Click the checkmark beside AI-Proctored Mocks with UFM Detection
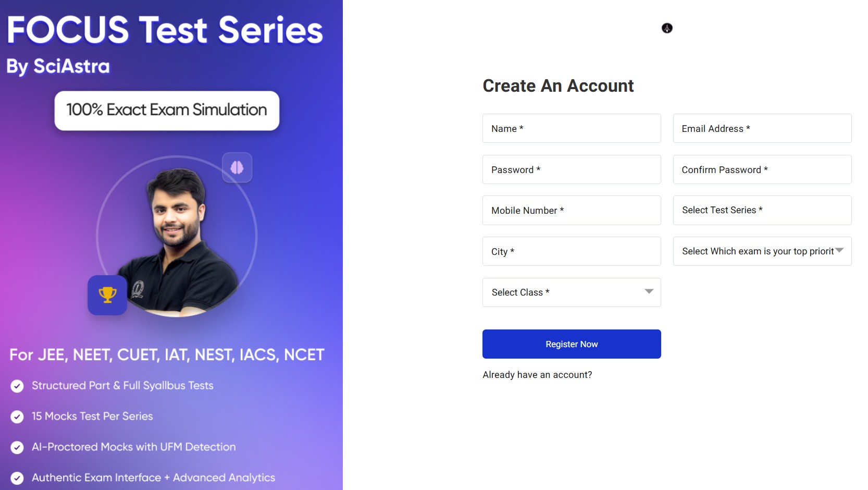The height and width of the screenshot is (490, 868). [x=16, y=447]
